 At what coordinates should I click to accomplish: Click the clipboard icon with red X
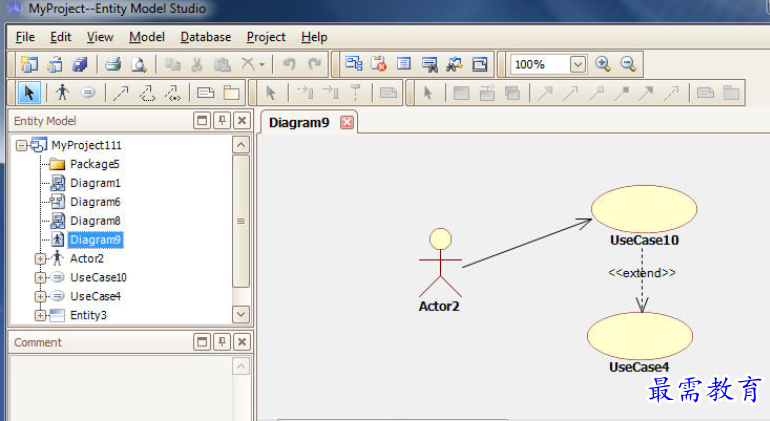(379, 64)
